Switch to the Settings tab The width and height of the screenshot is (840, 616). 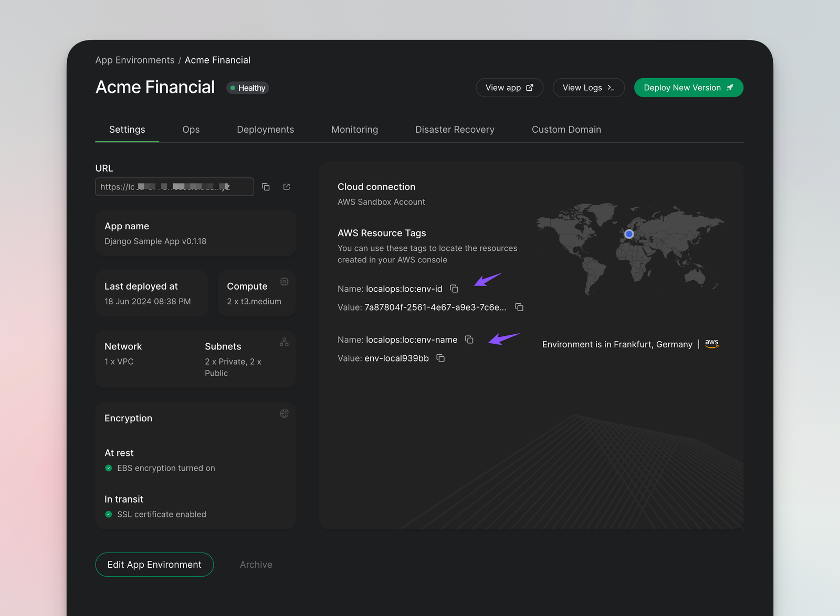(x=127, y=130)
